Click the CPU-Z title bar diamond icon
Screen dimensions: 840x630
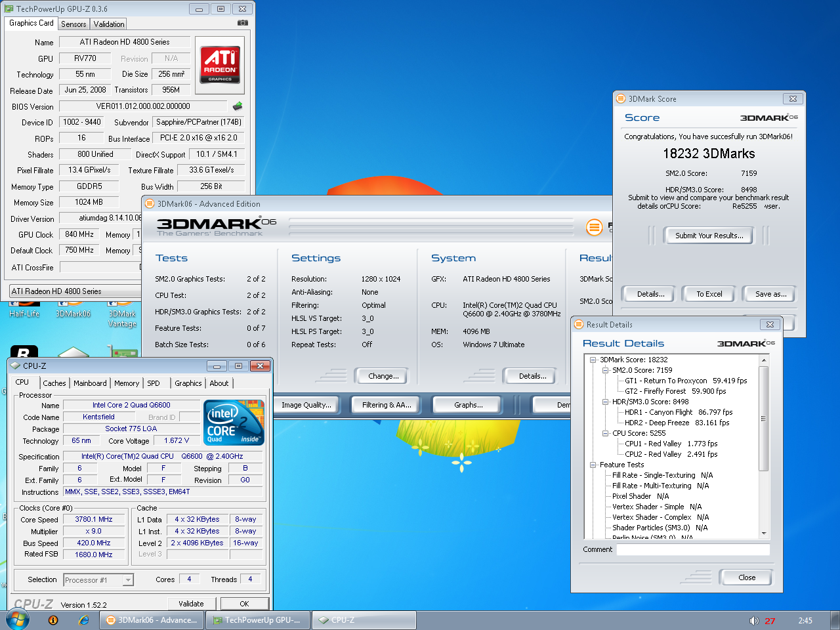[x=15, y=366]
